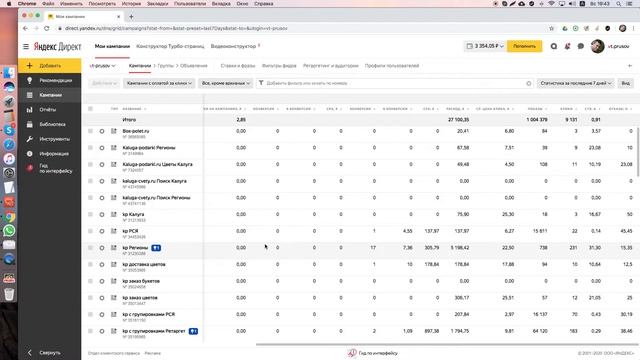Check the Box-polet.ru campaign checkbox
Viewport: 640px width, 360px height.
(x=90, y=131)
